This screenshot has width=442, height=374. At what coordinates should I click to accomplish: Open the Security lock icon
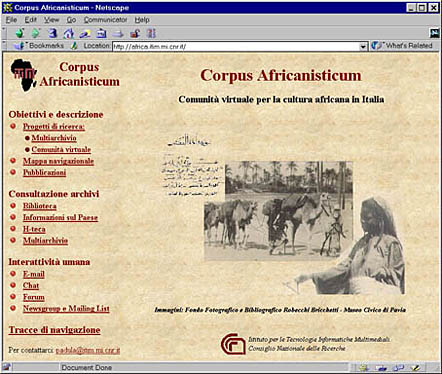click(x=135, y=33)
